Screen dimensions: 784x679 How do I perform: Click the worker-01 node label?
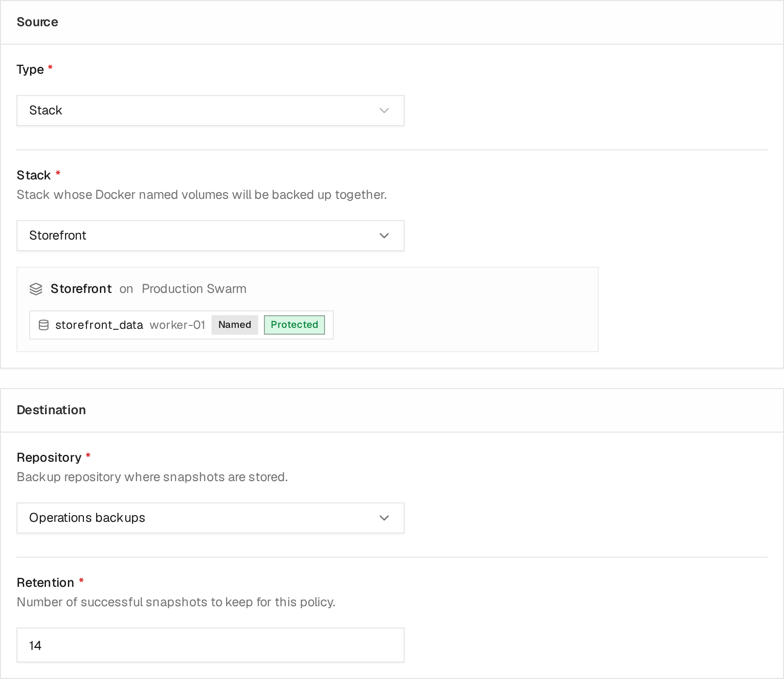pyautogui.click(x=178, y=325)
